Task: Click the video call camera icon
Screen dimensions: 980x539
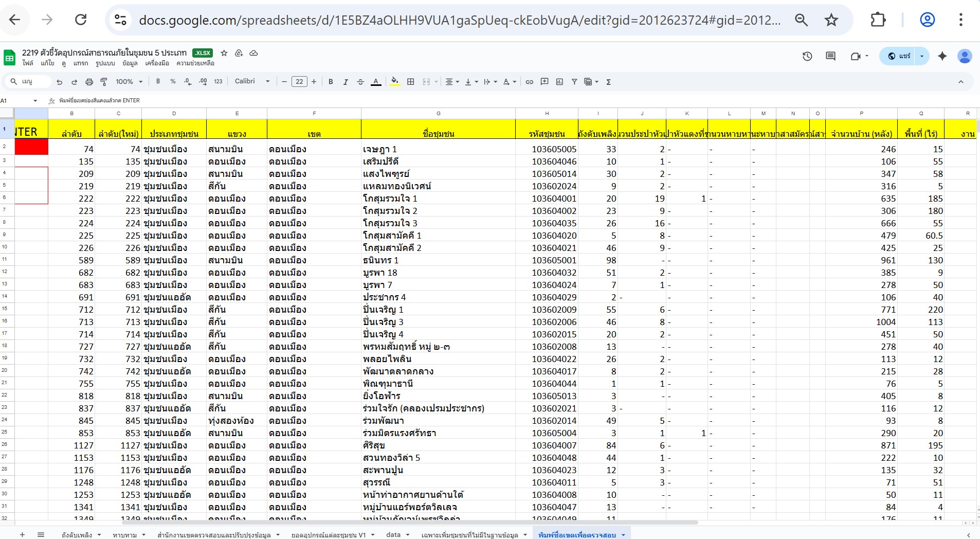Action: (x=856, y=56)
